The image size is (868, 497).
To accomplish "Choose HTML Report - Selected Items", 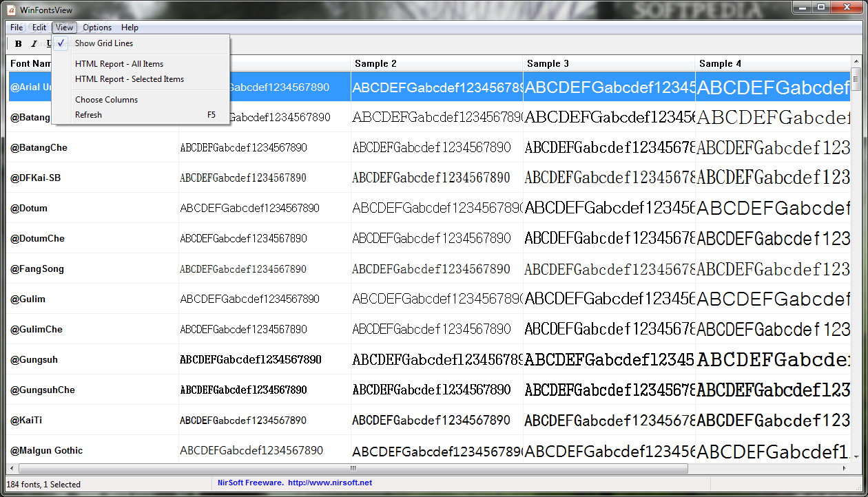I will 141,79.
